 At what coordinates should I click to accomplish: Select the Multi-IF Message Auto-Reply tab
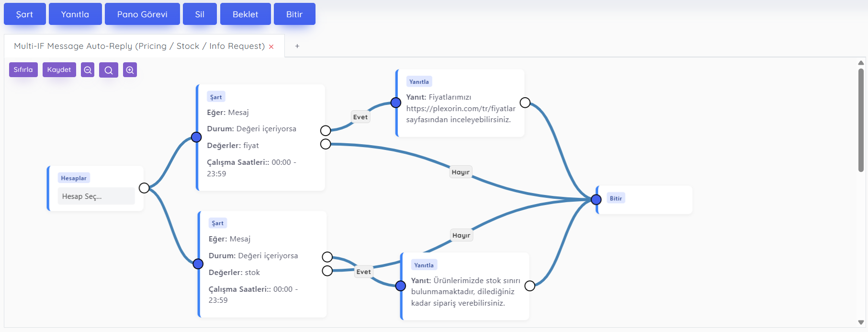139,46
